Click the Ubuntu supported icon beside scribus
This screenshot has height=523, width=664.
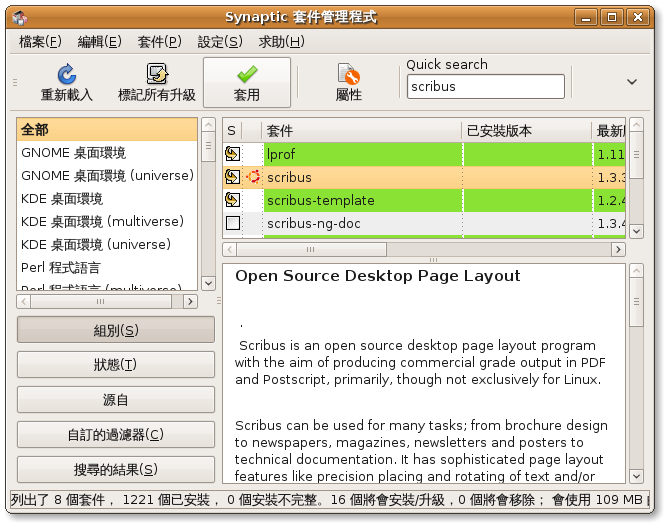tap(253, 177)
